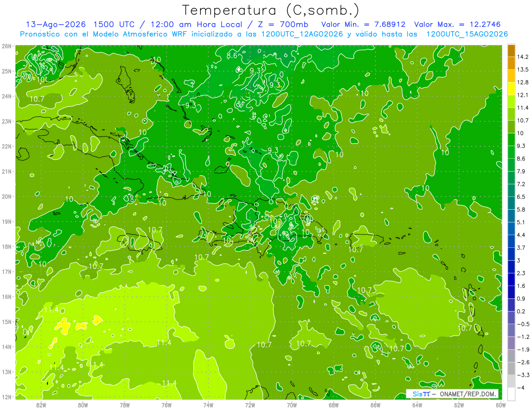Click the 76W longitude axis label

point(166,405)
